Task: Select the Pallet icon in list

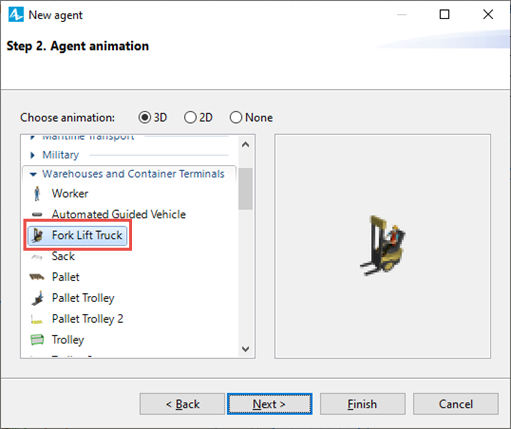Action: pyautogui.click(x=37, y=277)
